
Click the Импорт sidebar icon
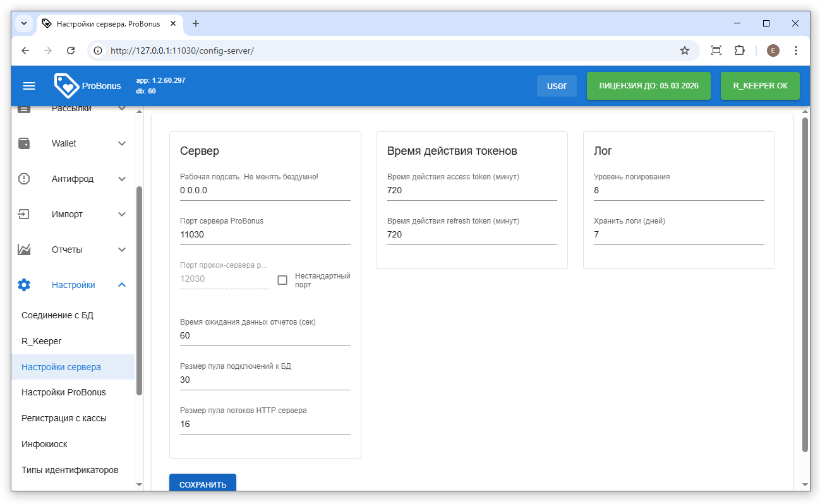pyautogui.click(x=24, y=214)
